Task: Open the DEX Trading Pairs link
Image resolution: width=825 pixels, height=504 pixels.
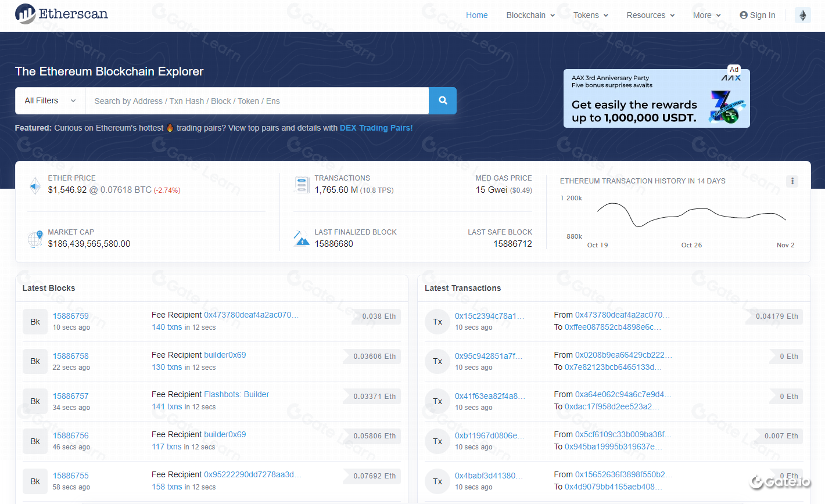Action: point(376,127)
